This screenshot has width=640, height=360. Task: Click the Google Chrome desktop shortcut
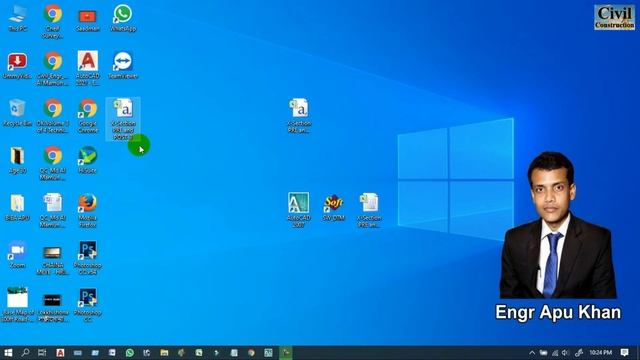(x=88, y=116)
